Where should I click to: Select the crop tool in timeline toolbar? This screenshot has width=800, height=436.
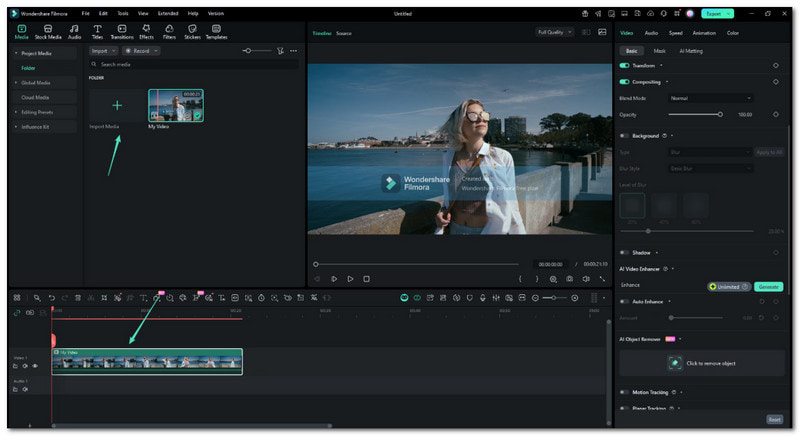click(104, 298)
